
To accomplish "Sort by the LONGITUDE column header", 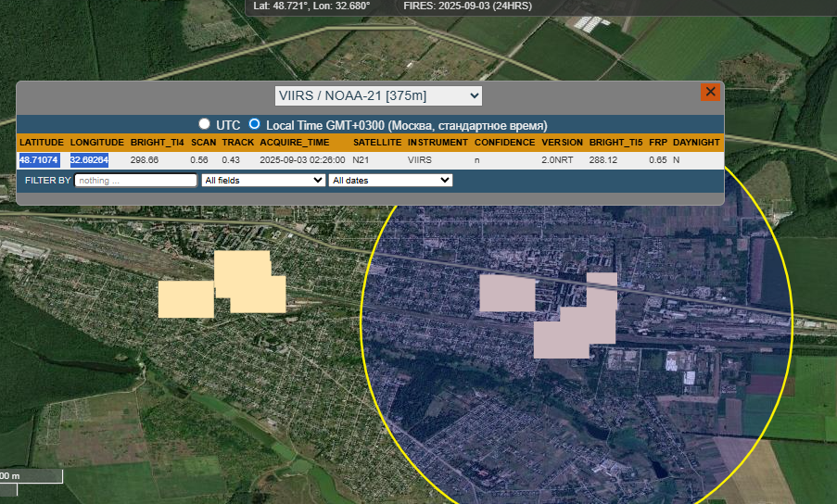I will [x=96, y=143].
